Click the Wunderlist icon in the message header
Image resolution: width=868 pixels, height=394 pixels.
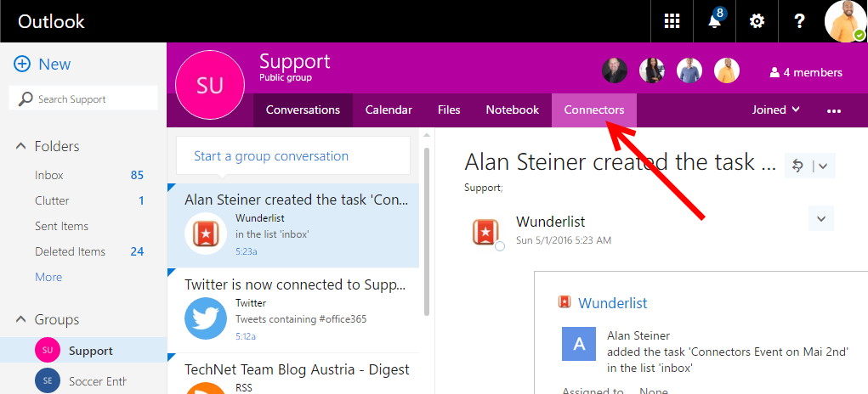[x=485, y=231]
